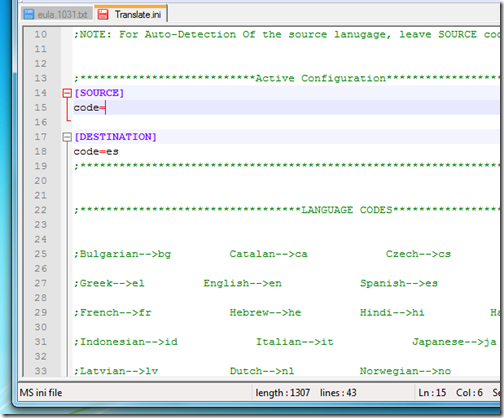Switch to the eula.1031.txt tab
Viewport: 504px width, 418px height.
click(57, 14)
